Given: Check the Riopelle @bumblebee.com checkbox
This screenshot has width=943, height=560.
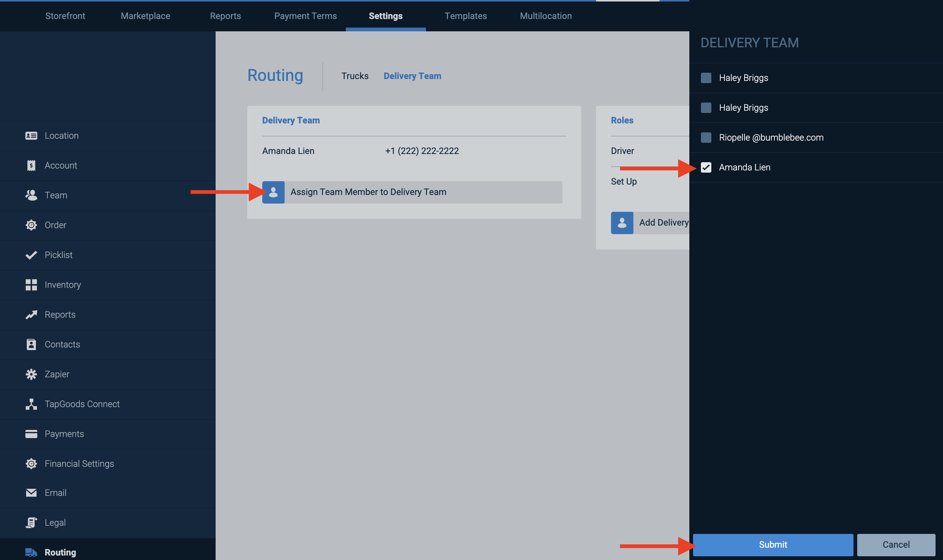Looking at the screenshot, I should 706,138.
